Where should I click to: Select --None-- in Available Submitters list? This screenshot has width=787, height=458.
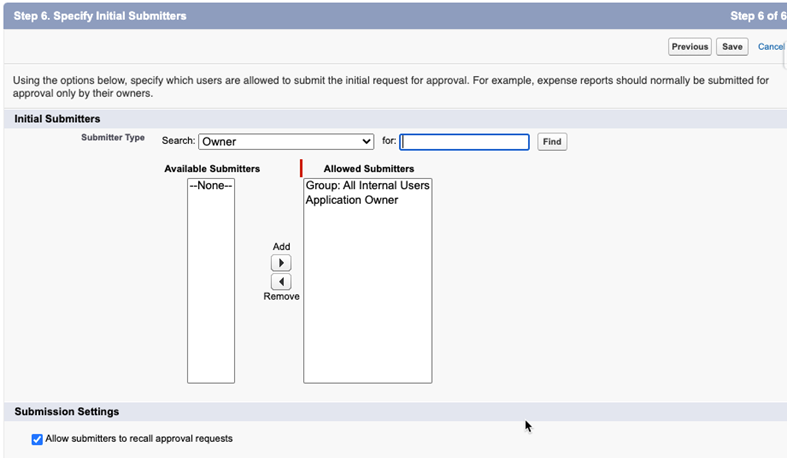pyautogui.click(x=210, y=186)
